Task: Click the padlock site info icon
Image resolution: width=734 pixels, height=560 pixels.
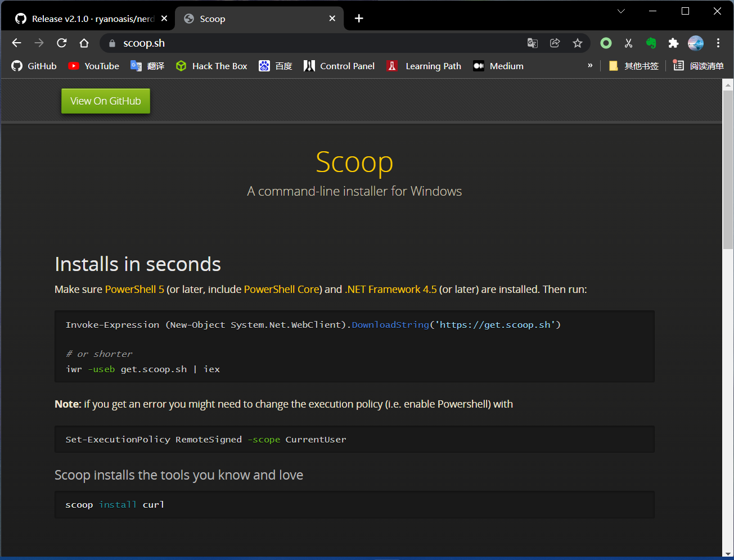Action: pos(112,43)
